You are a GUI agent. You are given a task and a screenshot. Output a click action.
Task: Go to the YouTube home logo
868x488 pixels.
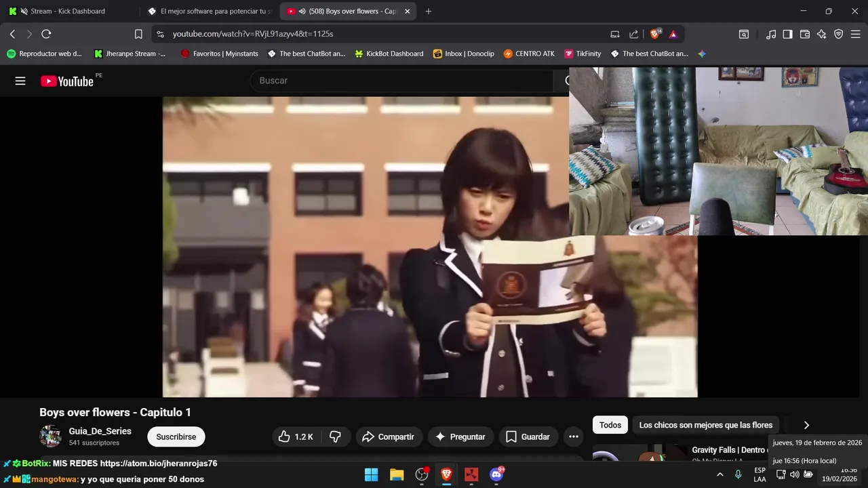[67, 81]
